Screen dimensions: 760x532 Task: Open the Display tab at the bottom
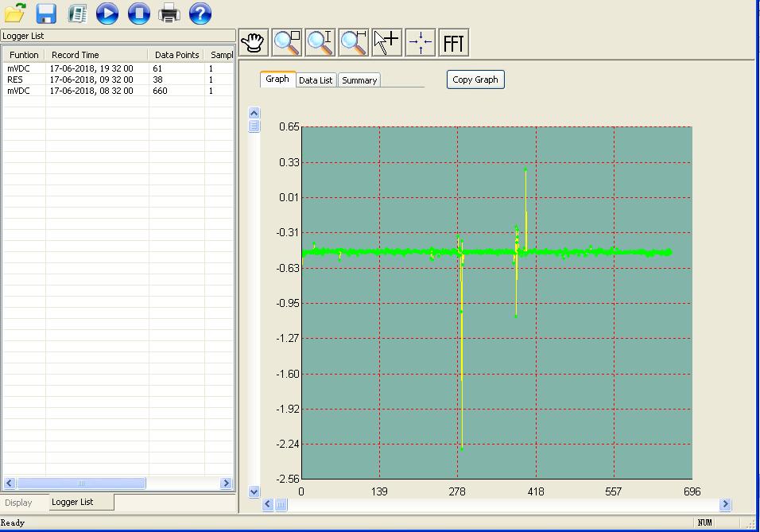tap(18, 503)
